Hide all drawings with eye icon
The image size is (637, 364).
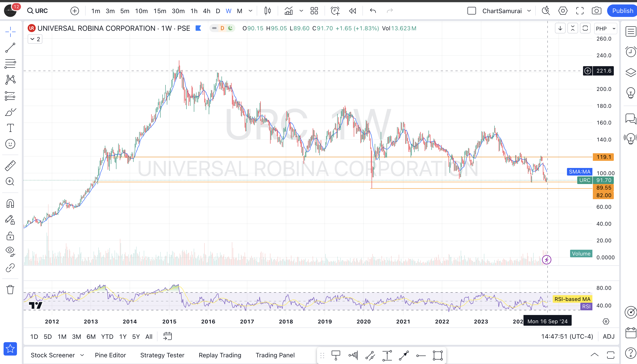[x=10, y=252]
